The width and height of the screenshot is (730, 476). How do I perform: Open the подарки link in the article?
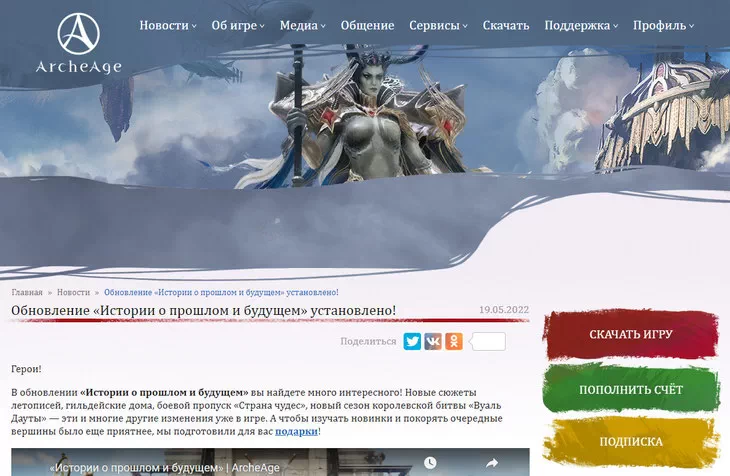point(296,431)
